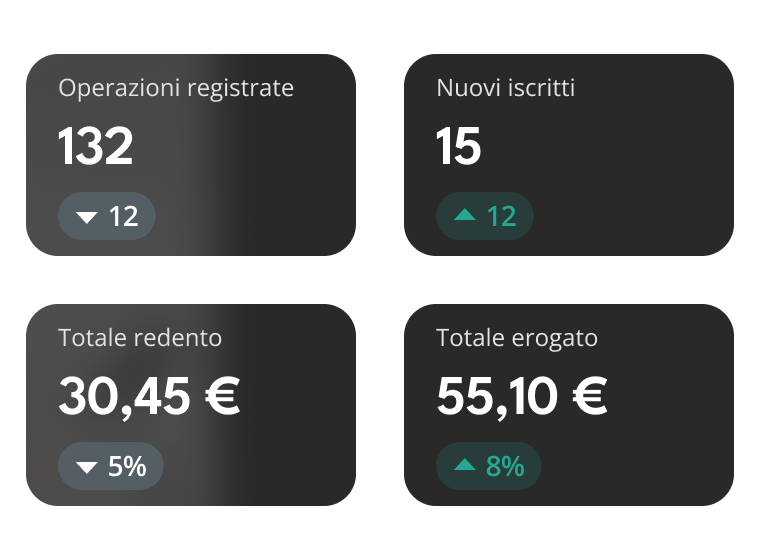Click the value 15 in Nuovi iscritti
760x560 pixels.
click(459, 147)
